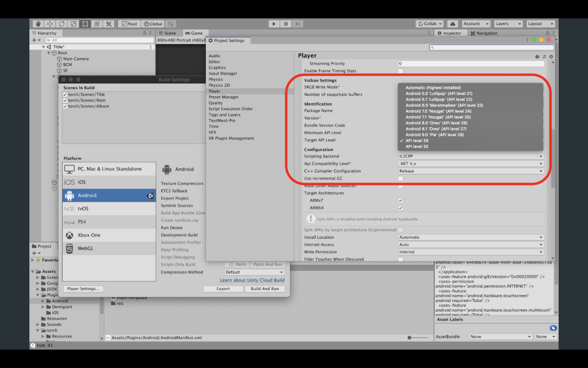Lock the Hierarchy panel
This screenshot has height=368, width=588.
point(145,33)
